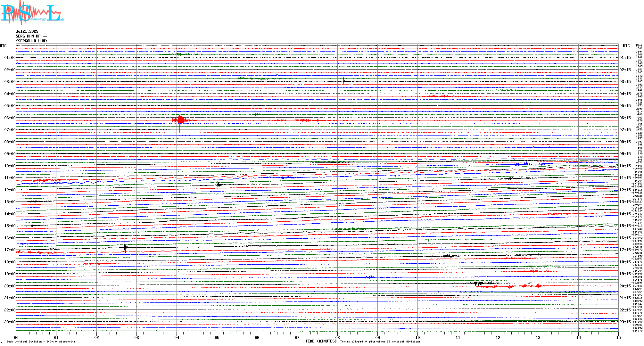Click the 01 minute tick on bottom axis
Screen dimensions: 644x346
[x=56, y=337]
